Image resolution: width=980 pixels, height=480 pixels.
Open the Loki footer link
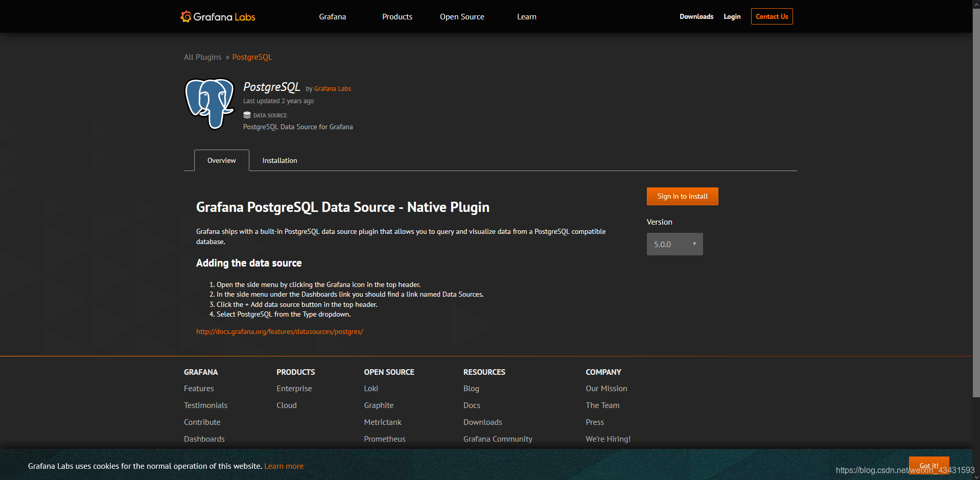click(371, 389)
